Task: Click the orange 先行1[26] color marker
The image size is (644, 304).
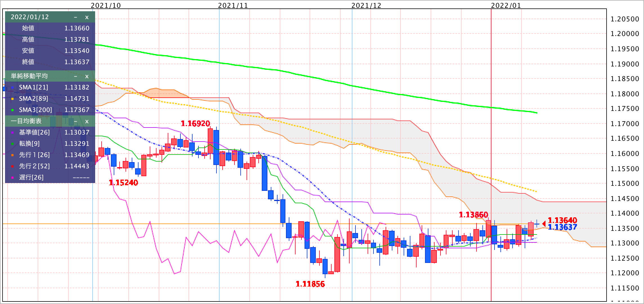Action: point(12,155)
